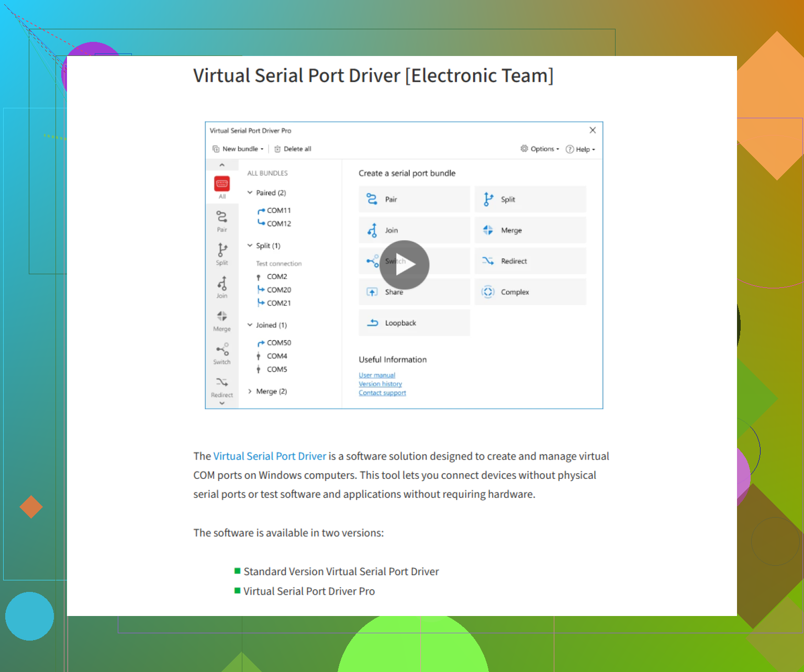The image size is (804, 672).
Task: Choose the Join sidebar icon
Action: coord(222,284)
